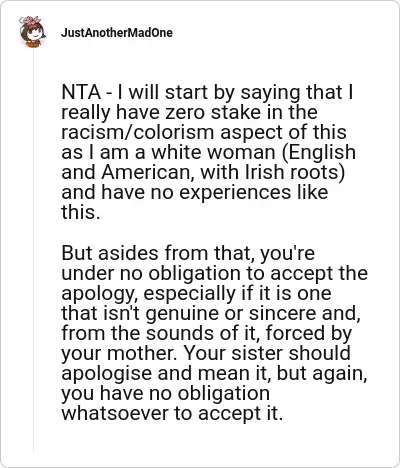Image resolution: width=400 pixels, height=468 pixels.
Task: Collapse the comment via the vertical thread line
Action: [x=33, y=250]
